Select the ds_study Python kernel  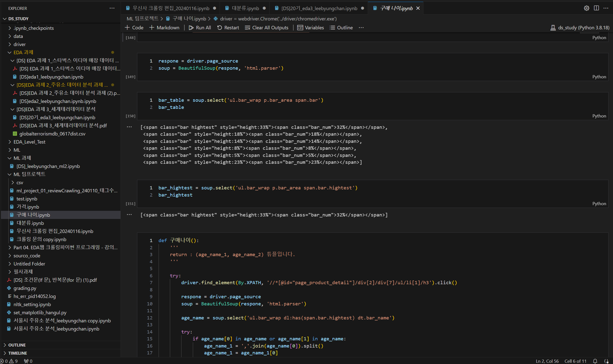coord(580,28)
